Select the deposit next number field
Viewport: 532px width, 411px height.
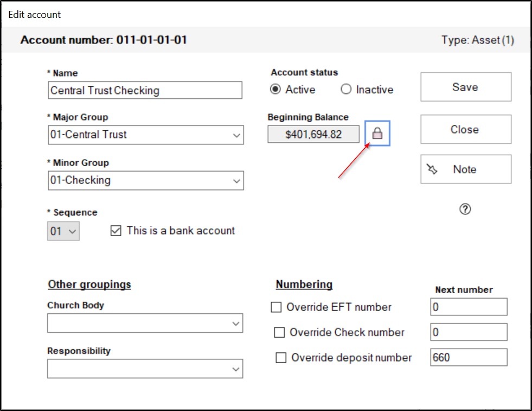[x=469, y=358]
